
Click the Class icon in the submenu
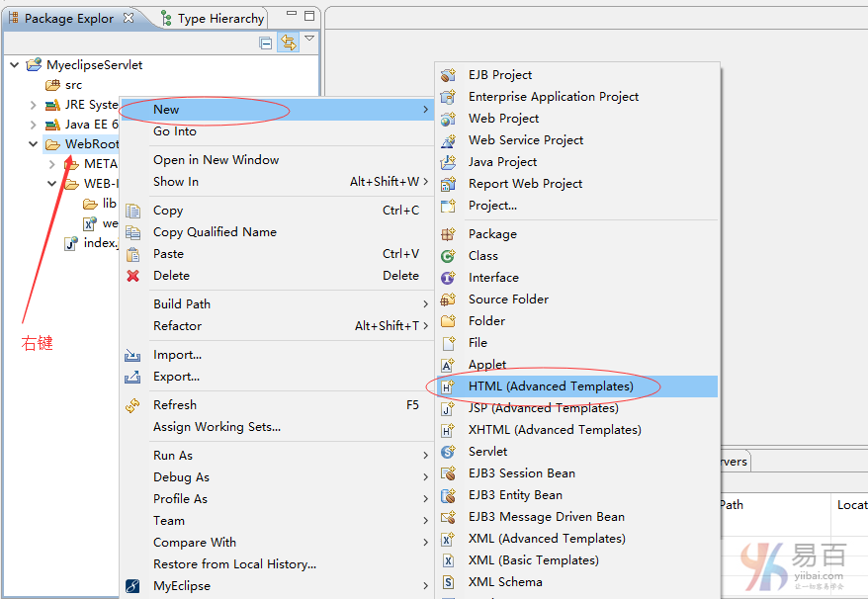point(448,256)
